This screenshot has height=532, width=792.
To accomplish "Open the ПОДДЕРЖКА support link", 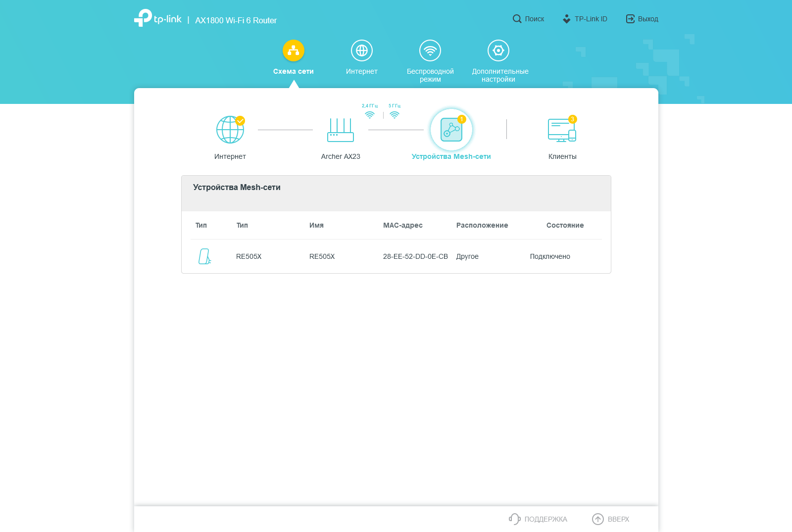I will point(538,519).
